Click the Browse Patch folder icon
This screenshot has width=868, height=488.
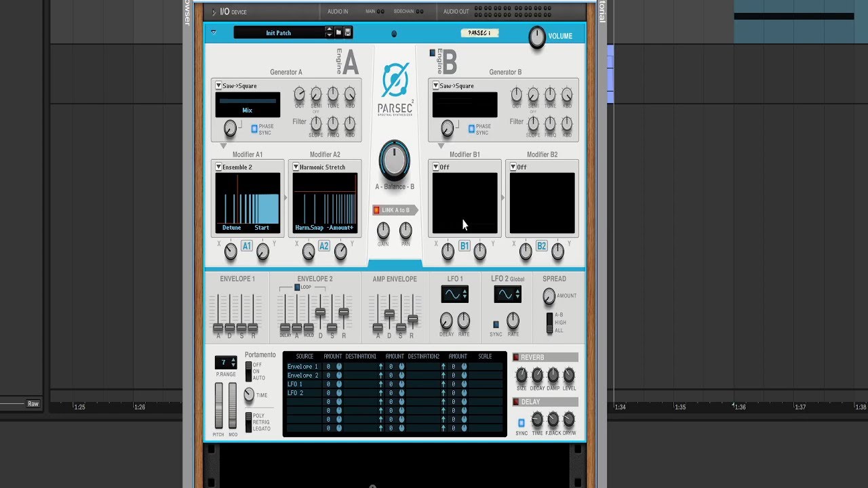tap(338, 33)
